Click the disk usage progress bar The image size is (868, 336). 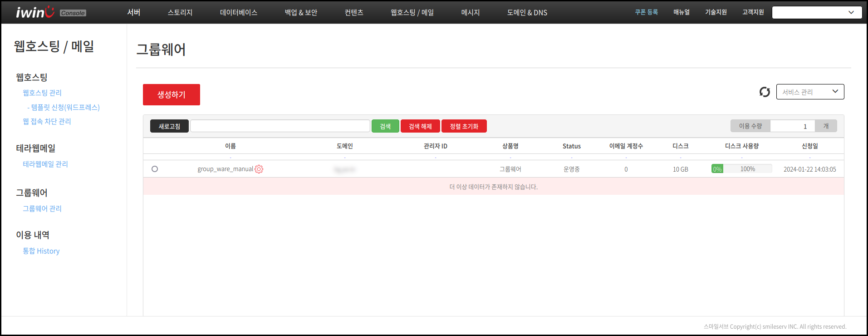click(741, 169)
